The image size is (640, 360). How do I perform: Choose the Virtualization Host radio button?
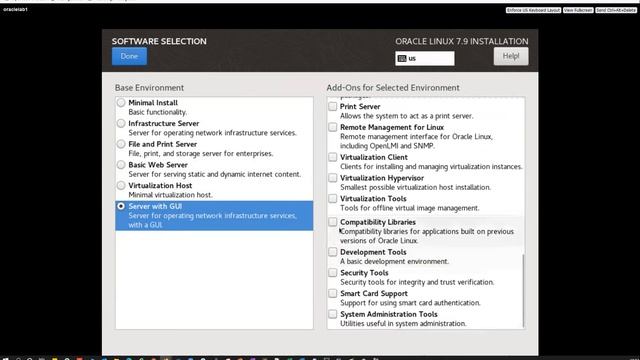(121, 185)
